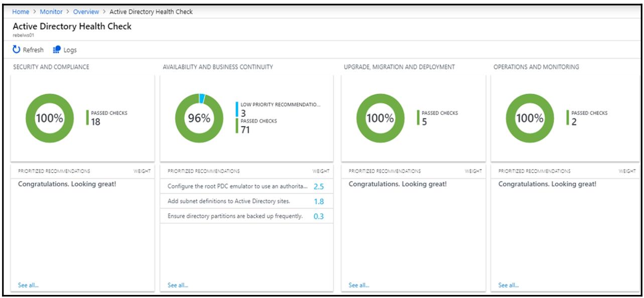Select the Add subnet definitions recommendation

[229, 201]
